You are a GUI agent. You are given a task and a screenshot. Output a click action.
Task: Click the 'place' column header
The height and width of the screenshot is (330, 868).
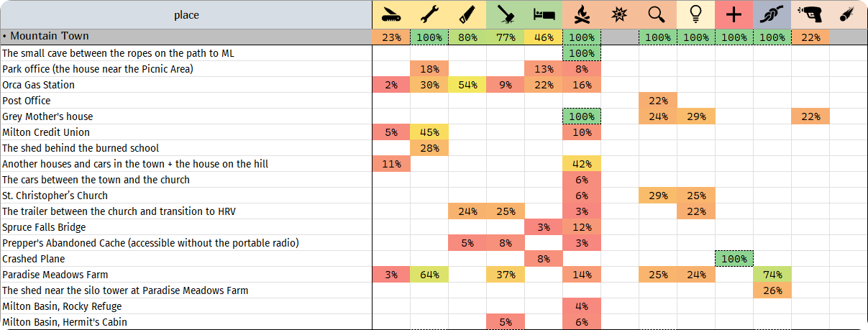click(x=186, y=14)
